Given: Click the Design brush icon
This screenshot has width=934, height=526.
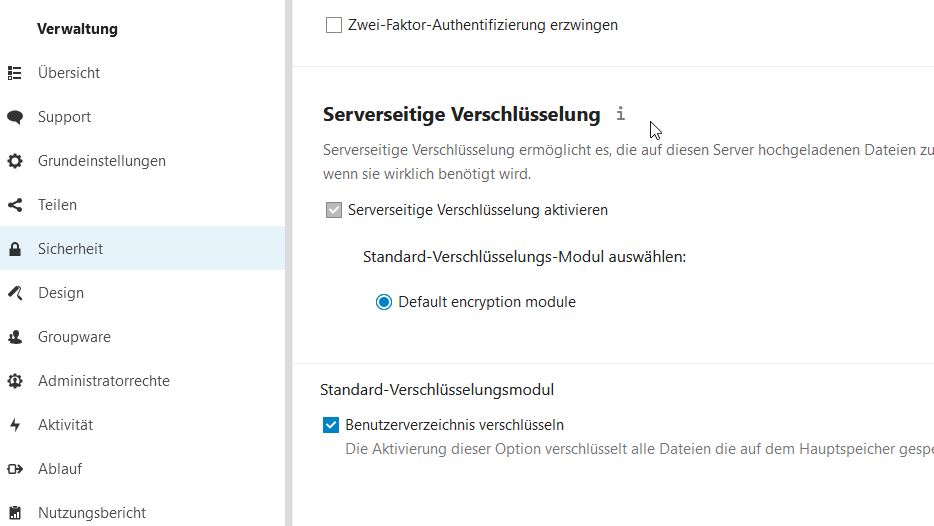Looking at the screenshot, I should pos(15,293).
